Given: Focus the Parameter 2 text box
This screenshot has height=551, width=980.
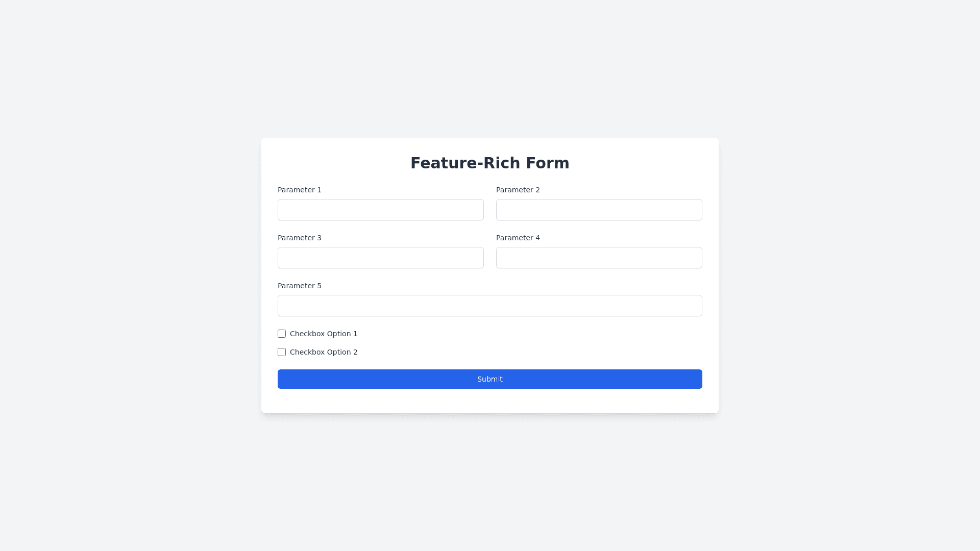Looking at the screenshot, I should pyautogui.click(x=599, y=210).
